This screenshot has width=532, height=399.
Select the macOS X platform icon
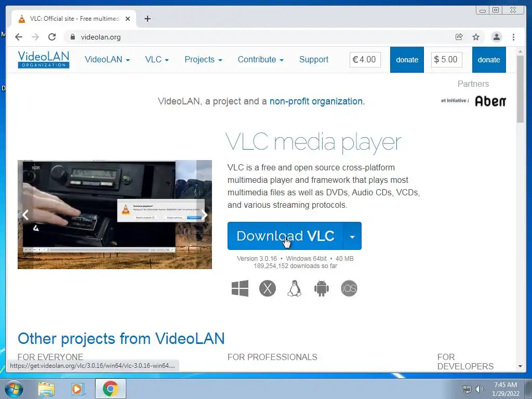(268, 288)
